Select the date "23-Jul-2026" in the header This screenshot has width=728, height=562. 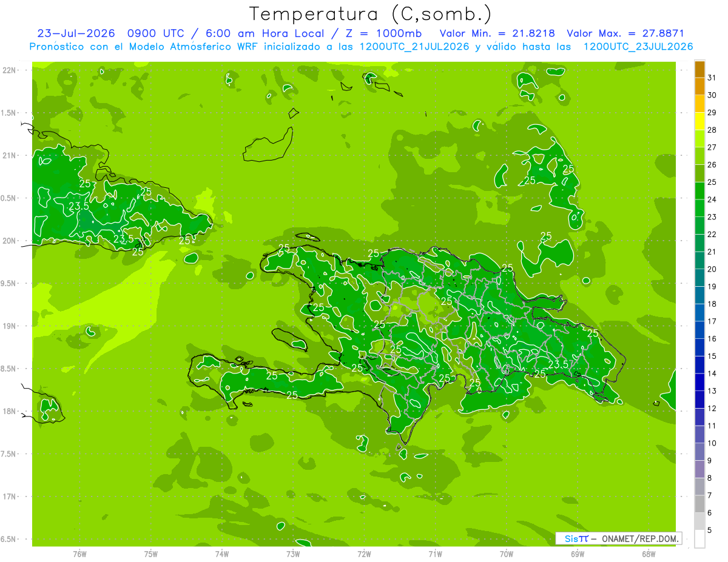click(x=76, y=33)
